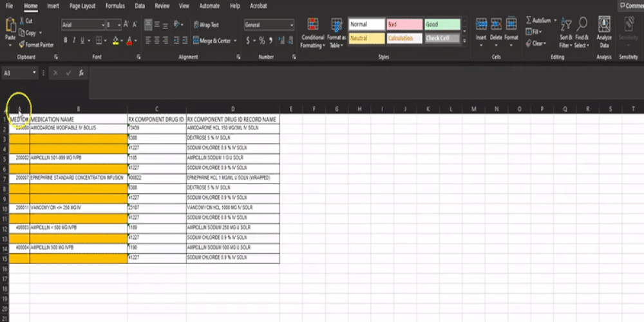Viewport: 644px width, 322px height.
Task: Center text horizontally
Action: (x=156, y=40)
